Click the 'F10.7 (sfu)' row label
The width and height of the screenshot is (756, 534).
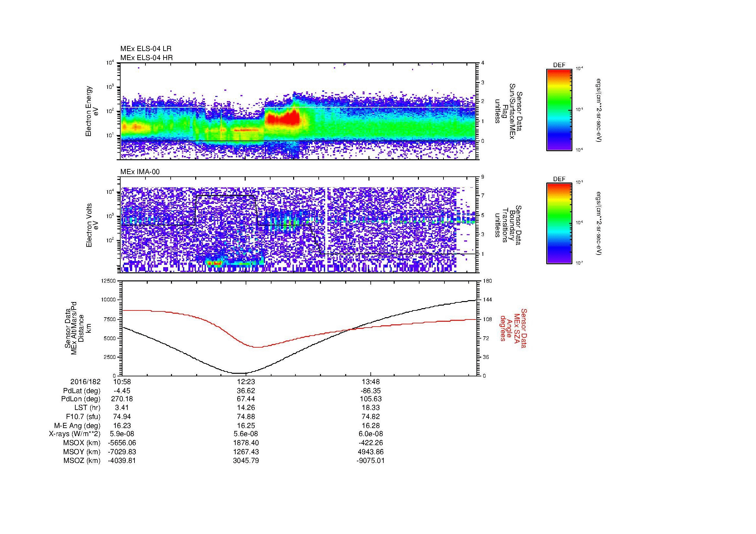[x=83, y=417]
